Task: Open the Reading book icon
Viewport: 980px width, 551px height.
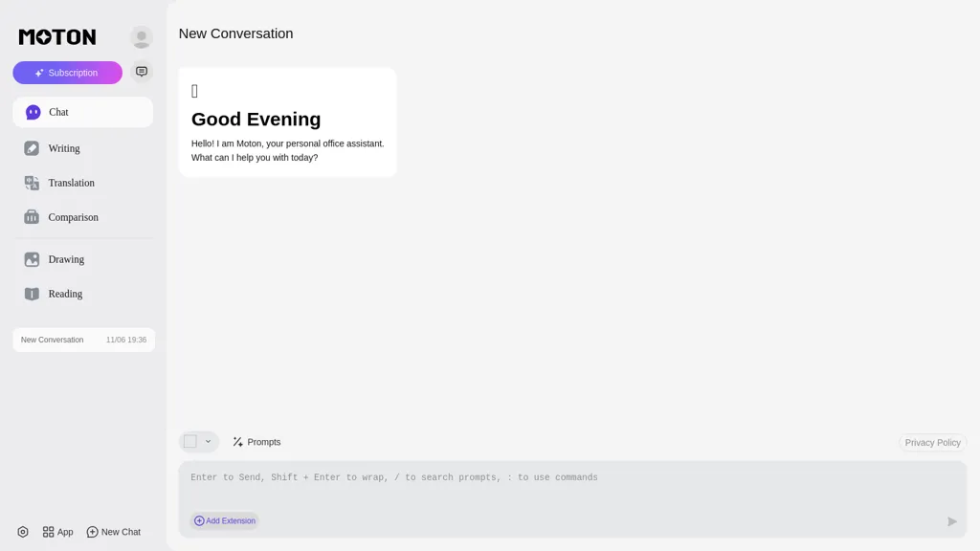Action: click(x=32, y=294)
